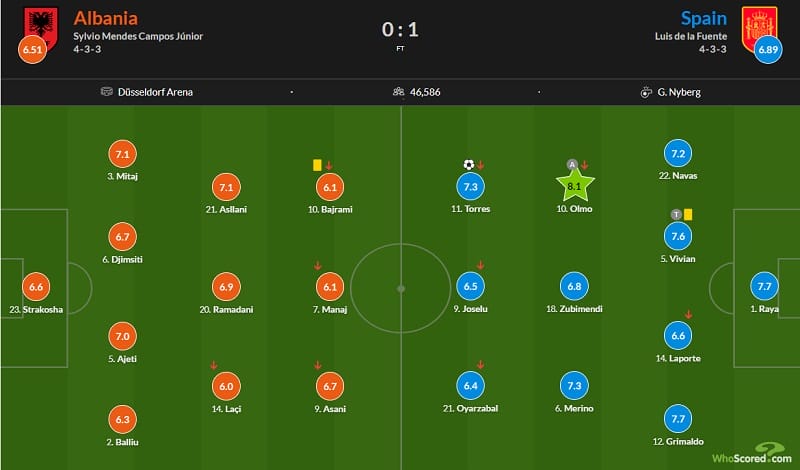The width and height of the screenshot is (800, 470).
Task: Click the Albania flag crest
Action: coord(42,27)
